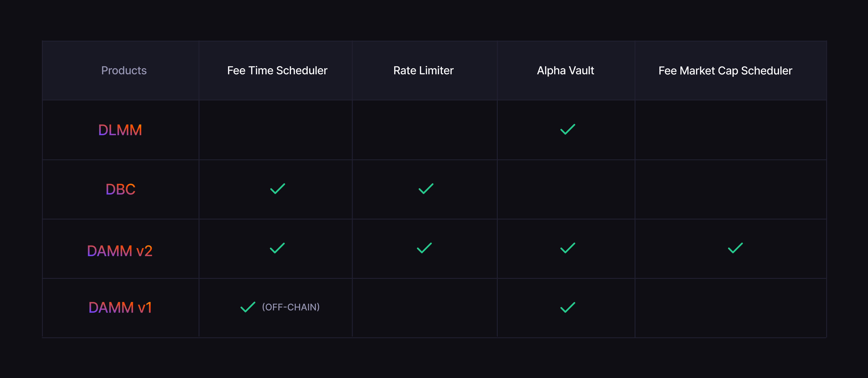Select the DAMM v1 product label
The width and height of the screenshot is (868, 378).
coord(120,307)
